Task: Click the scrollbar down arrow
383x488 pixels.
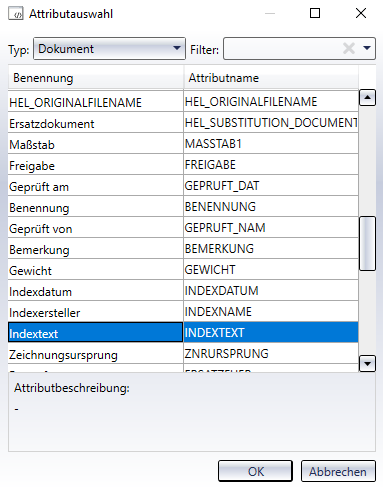Action: point(367,363)
